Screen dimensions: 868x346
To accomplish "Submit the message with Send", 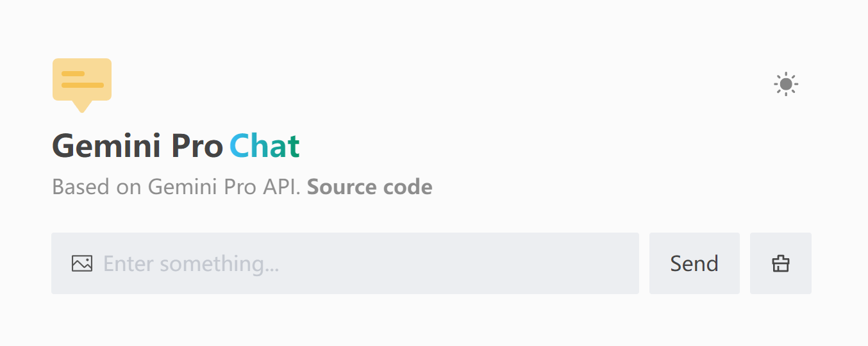I will click(694, 263).
